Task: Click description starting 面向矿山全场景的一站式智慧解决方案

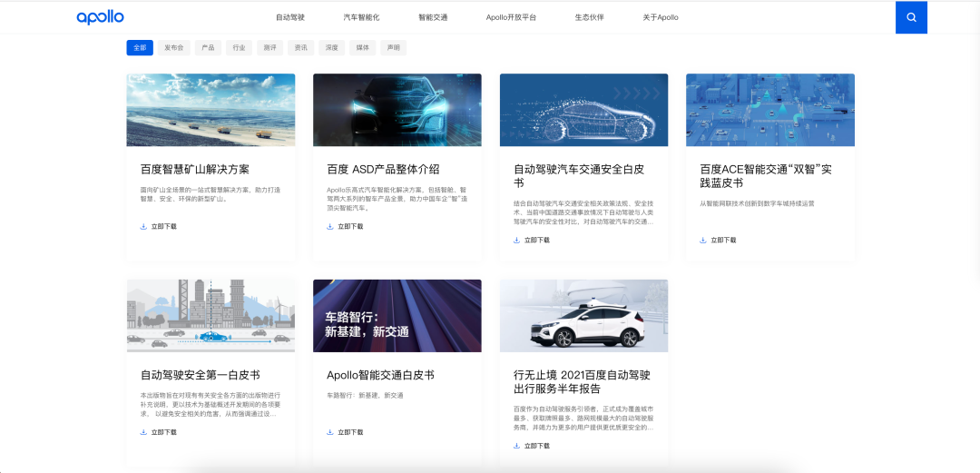Action: point(210,194)
